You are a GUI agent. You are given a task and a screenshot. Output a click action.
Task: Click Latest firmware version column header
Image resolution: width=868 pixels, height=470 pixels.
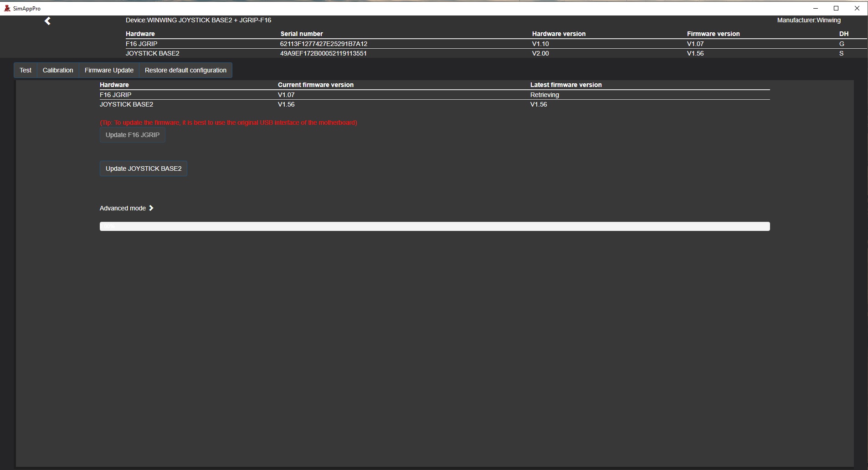pyautogui.click(x=566, y=85)
